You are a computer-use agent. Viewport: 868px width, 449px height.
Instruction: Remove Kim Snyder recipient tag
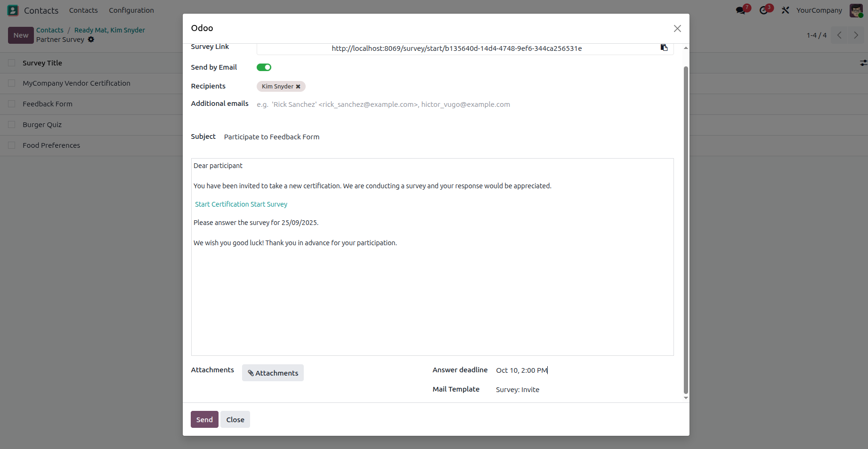pos(298,87)
